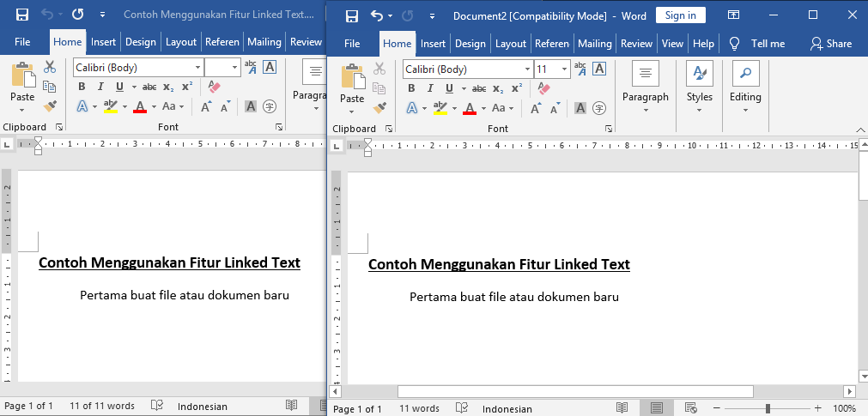Click Character Border icon in Document2 window
This screenshot has height=416, width=868.
(x=599, y=69)
